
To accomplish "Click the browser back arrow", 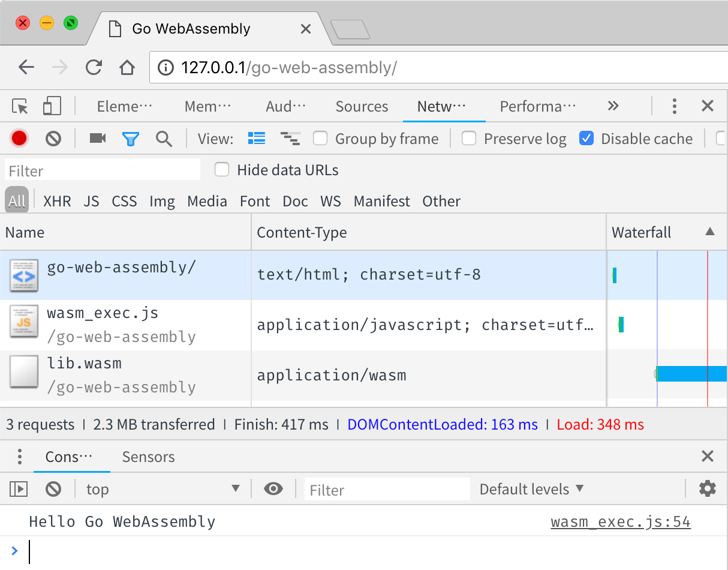I will [x=26, y=67].
